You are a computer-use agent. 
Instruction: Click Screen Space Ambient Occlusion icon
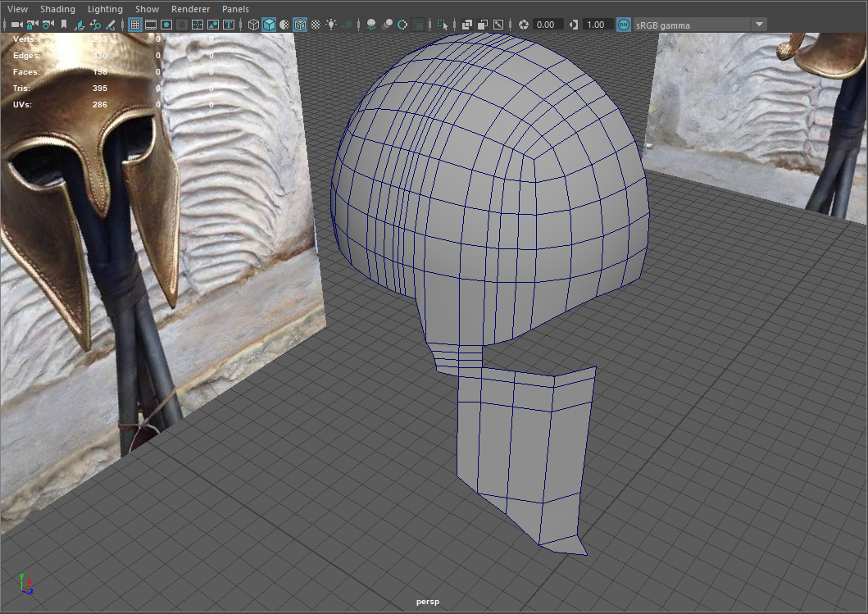pyautogui.click(x=371, y=25)
